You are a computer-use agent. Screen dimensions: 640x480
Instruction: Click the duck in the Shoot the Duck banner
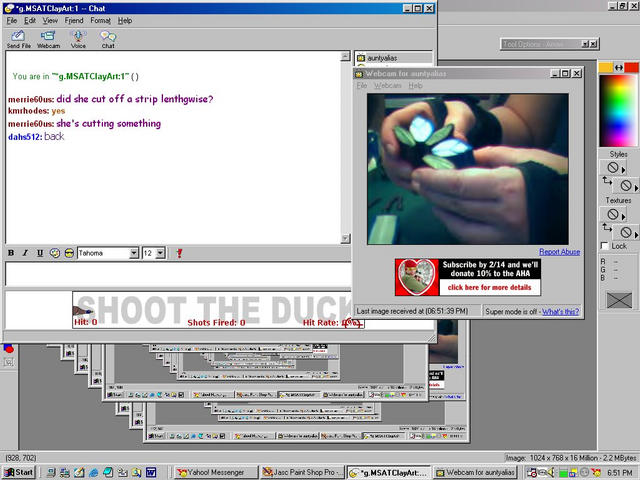(x=82, y=311)
